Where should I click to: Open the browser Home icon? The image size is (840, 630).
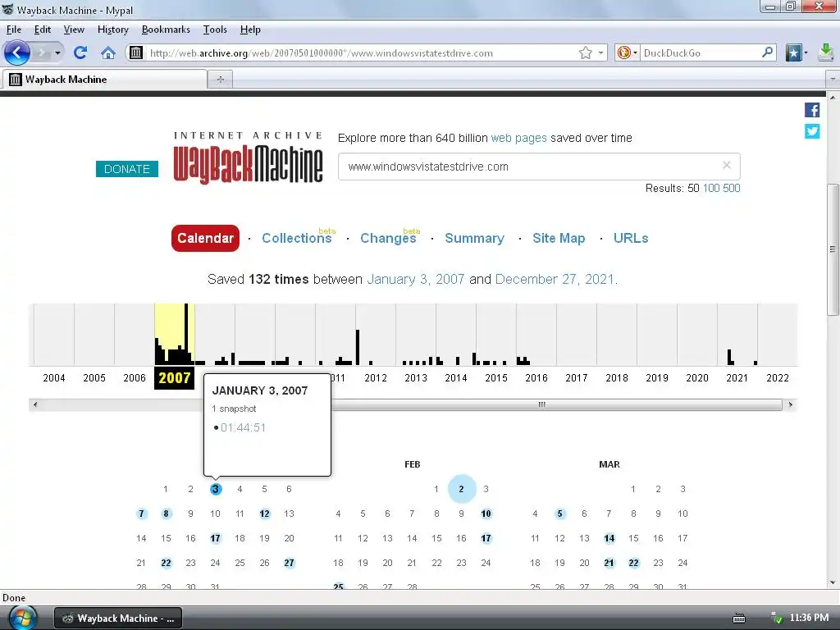(x=108, y=52)
